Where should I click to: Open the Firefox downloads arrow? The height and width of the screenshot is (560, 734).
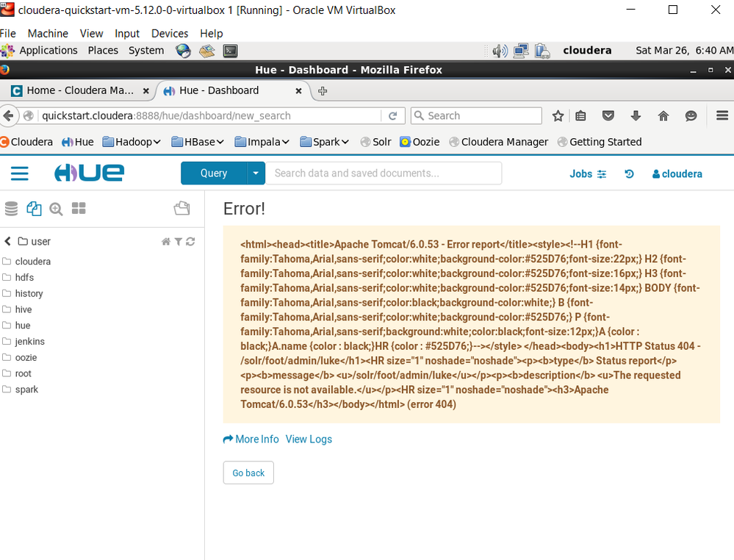click(636, 115)
